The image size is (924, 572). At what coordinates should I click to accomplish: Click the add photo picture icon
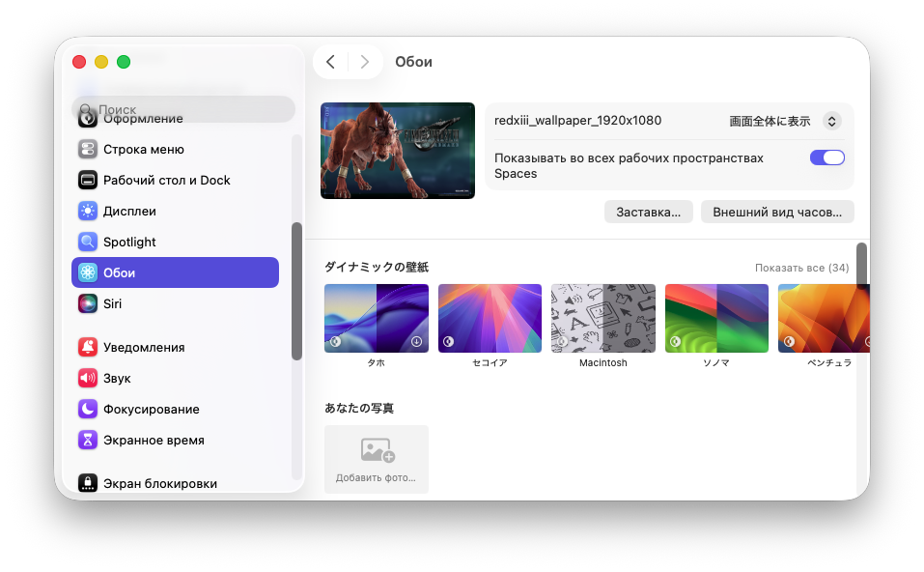point(378,450)
